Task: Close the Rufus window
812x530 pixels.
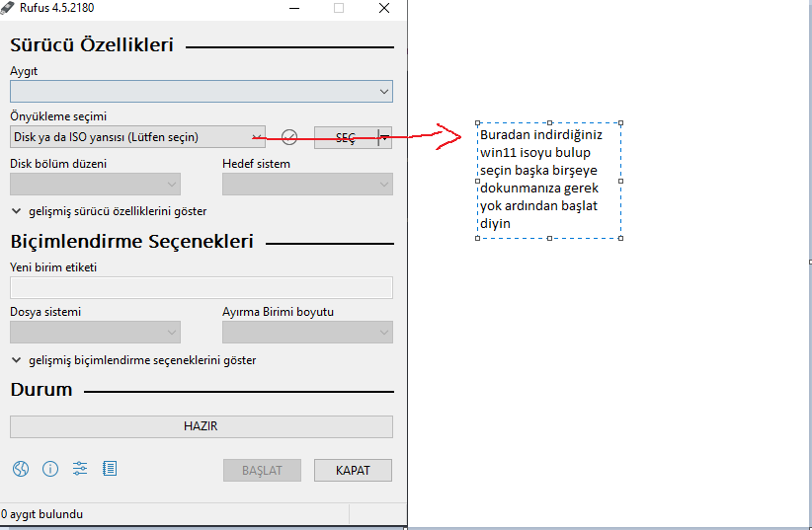Action: coord(384,8)
